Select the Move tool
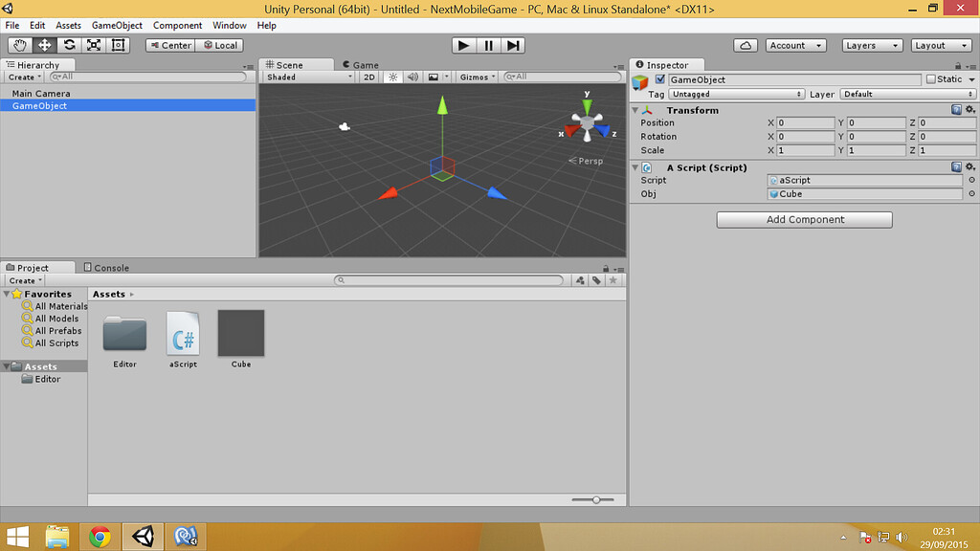This screenshot has width=980, height=551. pyautogui.click(x=43, y=45)
